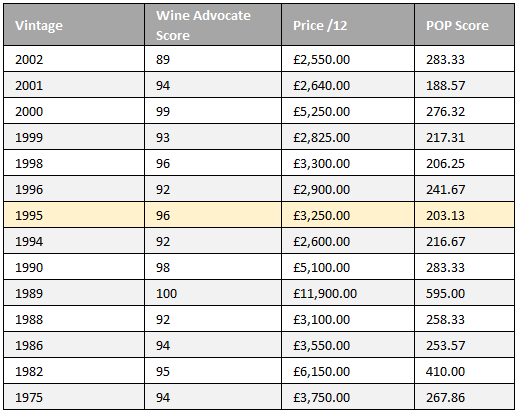Select the £6,150.00 price cell
Screen dimensions: 518x415
(x=348, y=371)
